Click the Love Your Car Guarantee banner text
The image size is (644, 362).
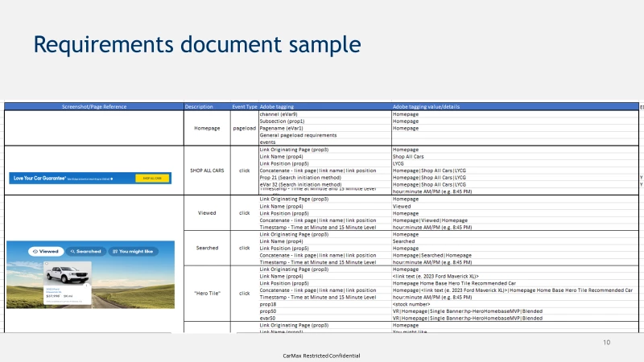coord(39,178)
